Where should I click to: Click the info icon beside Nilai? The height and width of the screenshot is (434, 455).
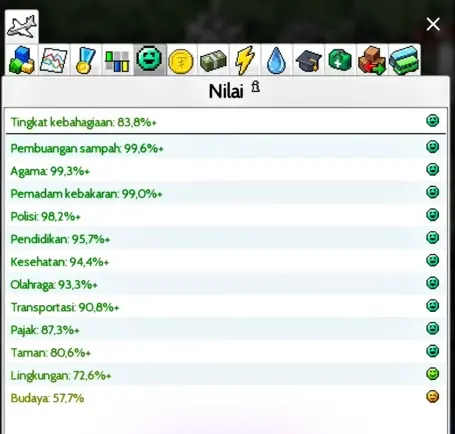(255, 86)
